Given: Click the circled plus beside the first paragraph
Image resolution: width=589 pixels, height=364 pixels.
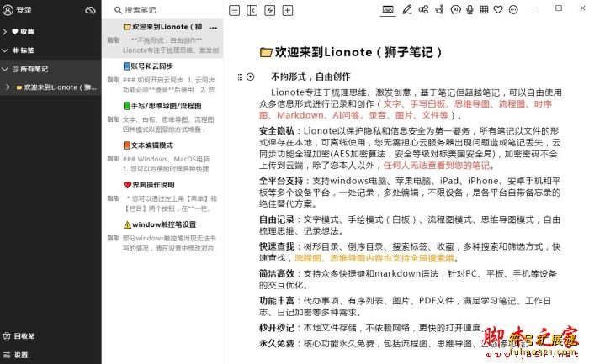Looking at the screenshot, I should (251, 77).
